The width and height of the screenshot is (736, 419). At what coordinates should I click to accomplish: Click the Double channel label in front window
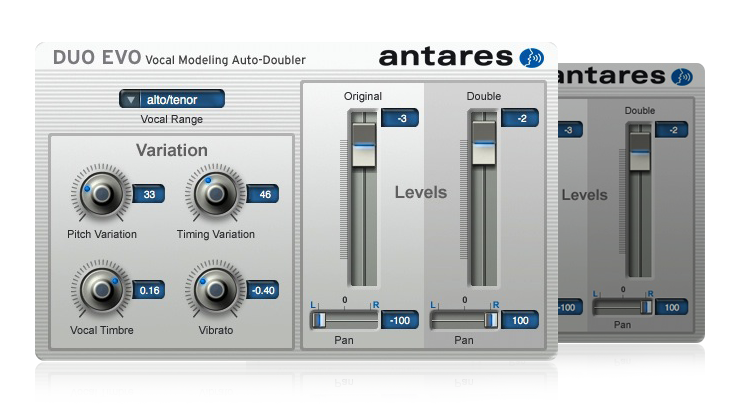[484, 96]
